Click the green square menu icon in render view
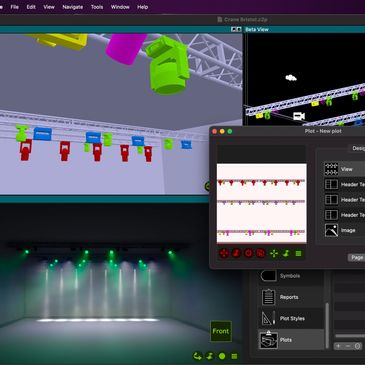 (234, 356)
